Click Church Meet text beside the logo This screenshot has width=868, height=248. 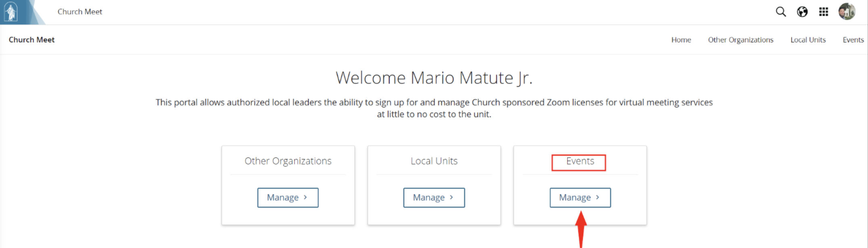click(x=80, y=12)
